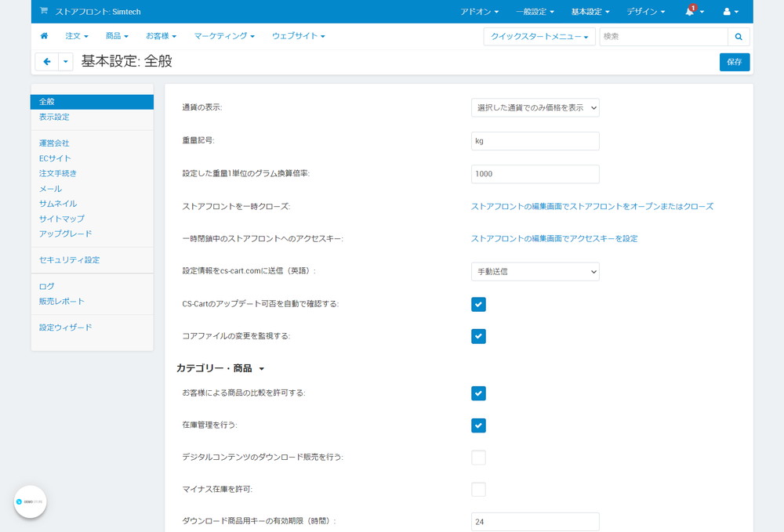784x532 pixels.
Task: Open the 一般設定 menu
Action: pyautogui.click(x=535, y=12)
